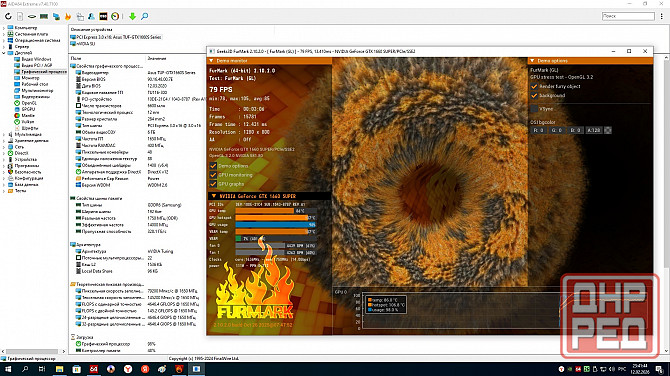The image size is (670, 376).
Task: Toggle Background checkbox in Demo options
Action: [x=534, y=96]
